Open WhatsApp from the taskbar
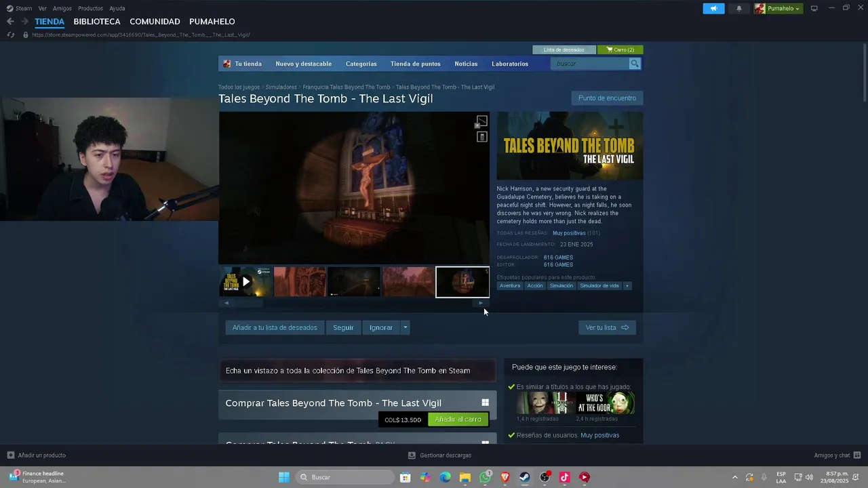868x488 pixels. point(486,477)
